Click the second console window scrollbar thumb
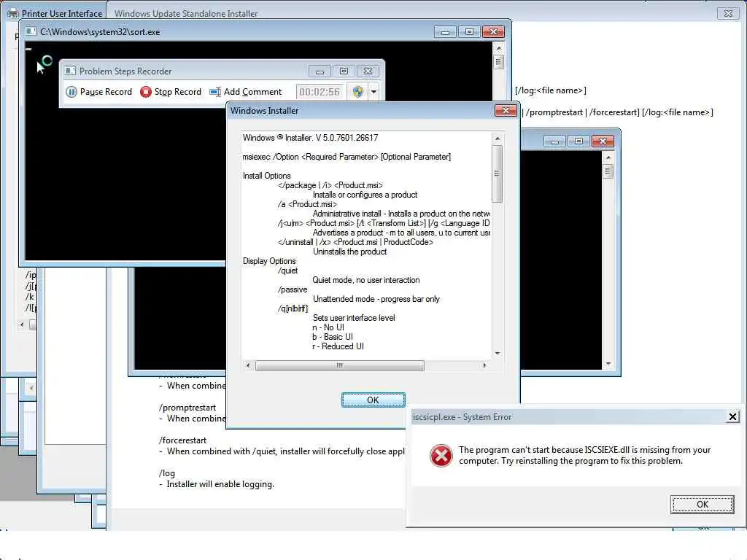Viewport: 747px width, 560px height. pyautogui.click(x=608, y=171)
